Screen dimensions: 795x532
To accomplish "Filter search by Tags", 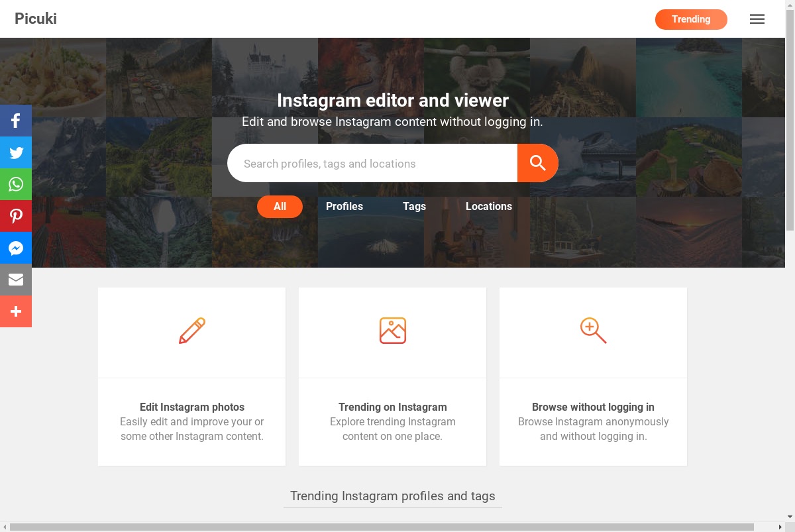I will pyautogui.click(x=414, y=207).
